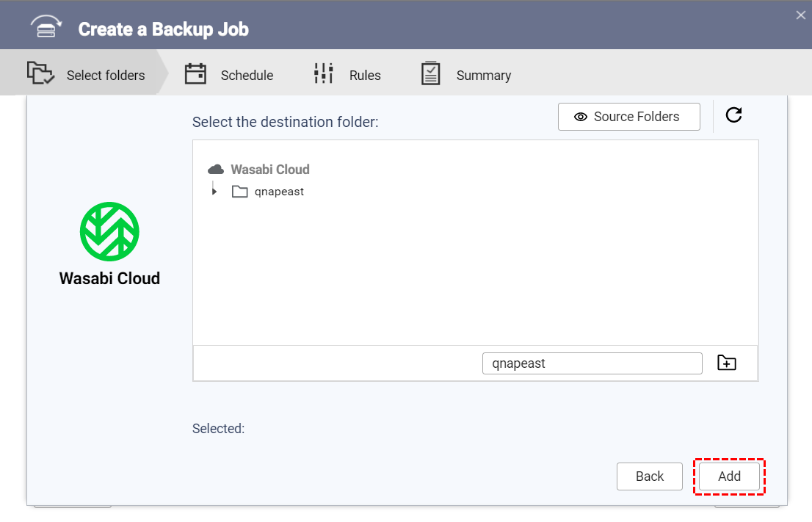Select the qnapeast bucket name in tree
812x522 pixels.
(x=279, y=192)
